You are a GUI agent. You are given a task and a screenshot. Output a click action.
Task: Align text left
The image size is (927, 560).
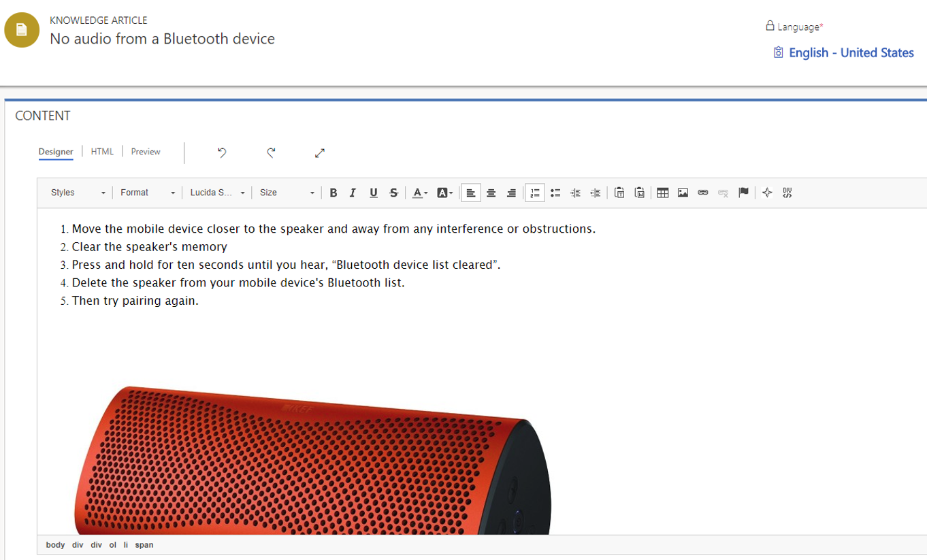471,193
